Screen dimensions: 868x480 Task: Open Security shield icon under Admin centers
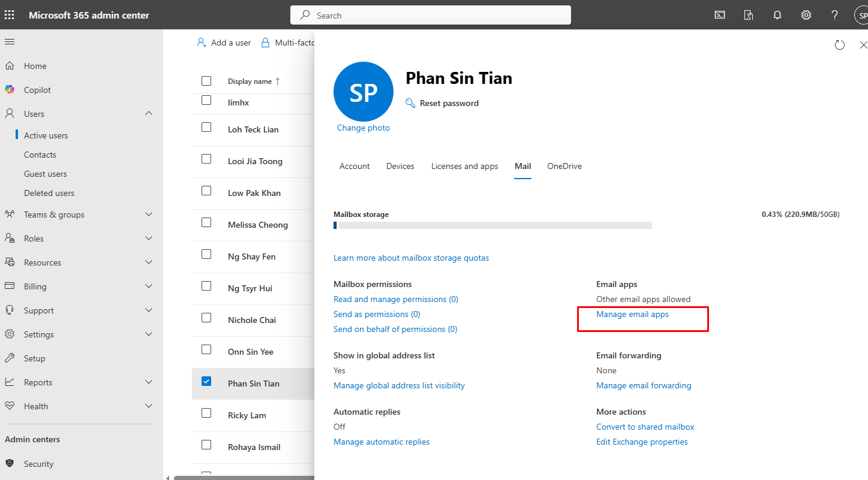[x=10, y=464]
